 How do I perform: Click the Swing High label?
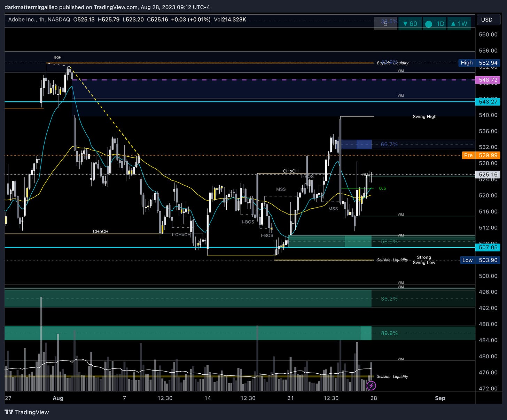[x=424, y=117]
